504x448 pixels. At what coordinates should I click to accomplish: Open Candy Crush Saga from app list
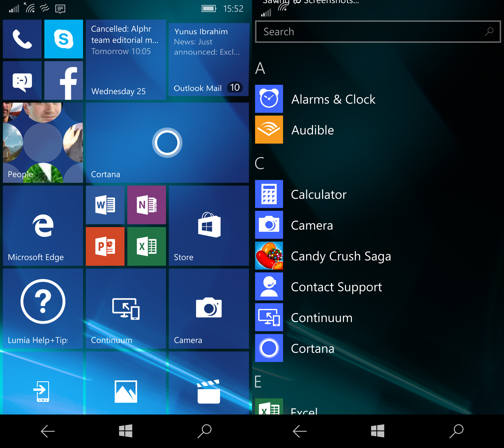[340, 256]
